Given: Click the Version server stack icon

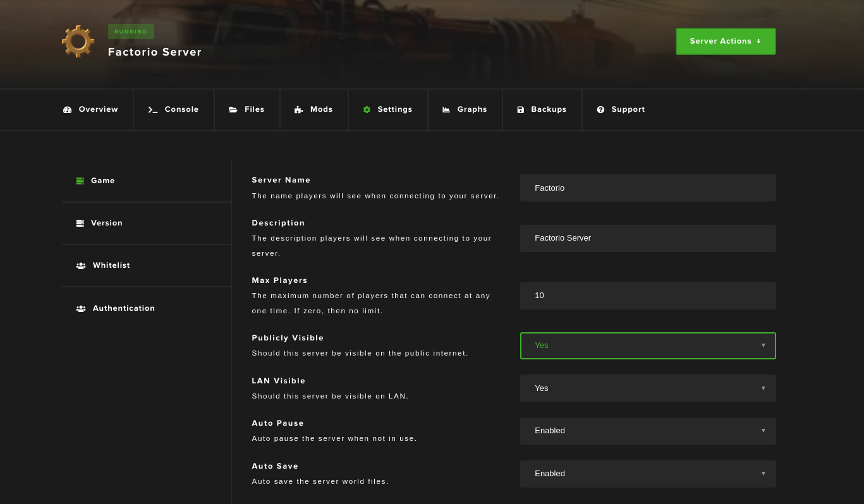Looking at the screenshot, I should click(80, 224).
